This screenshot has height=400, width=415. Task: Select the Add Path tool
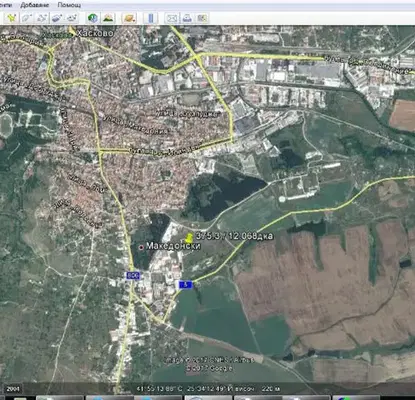42,18
